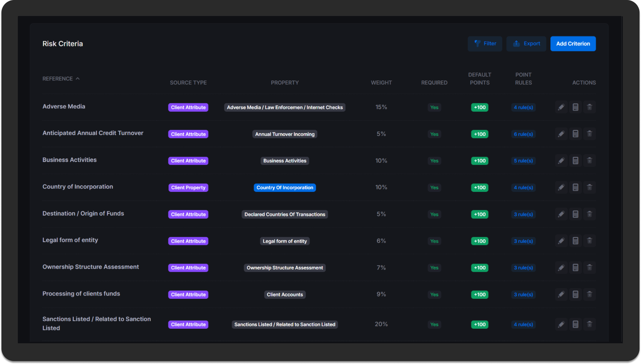Click the Client Property source type badge
Screen dimensions: 641x364
coord(188,187)
